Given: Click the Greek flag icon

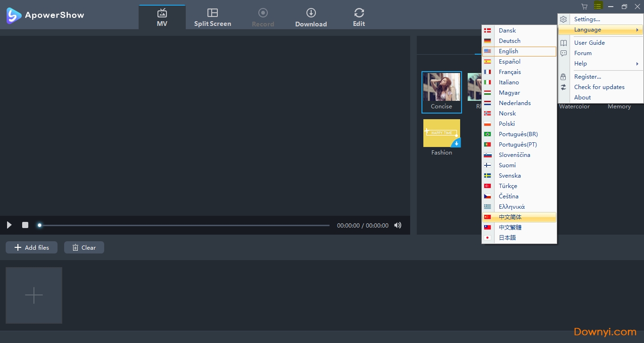Looking at the screenshot, I should 487,207.
